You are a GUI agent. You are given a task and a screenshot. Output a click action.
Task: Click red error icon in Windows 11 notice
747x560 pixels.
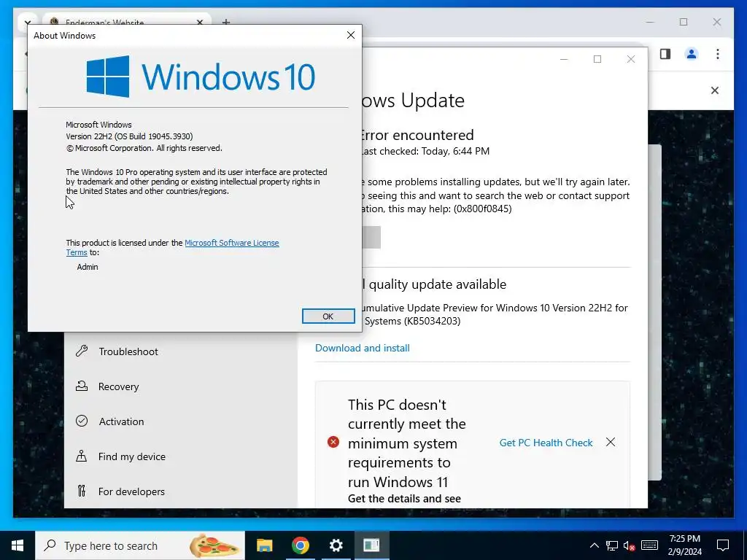click(x=333, y=443)
